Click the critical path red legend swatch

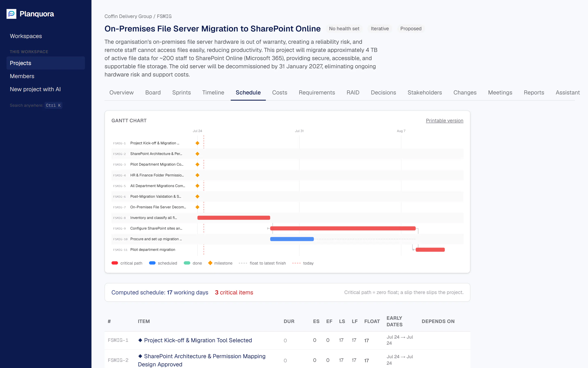coord(115,263)
